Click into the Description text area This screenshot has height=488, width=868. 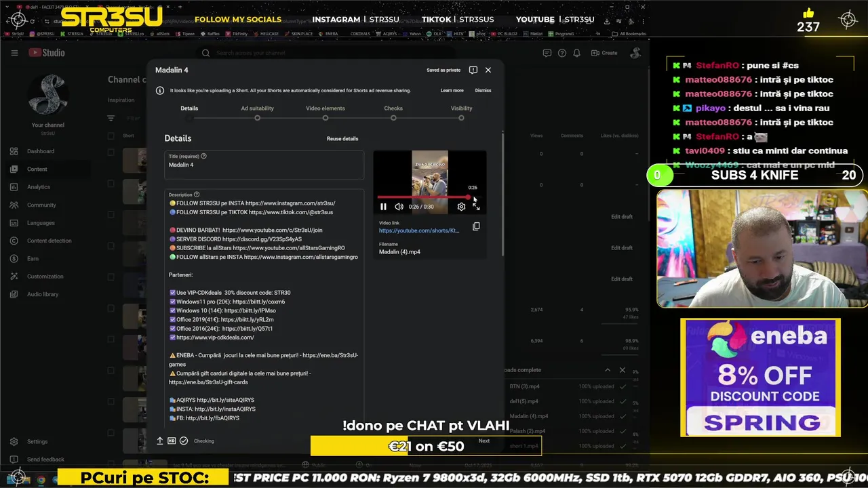264,308
